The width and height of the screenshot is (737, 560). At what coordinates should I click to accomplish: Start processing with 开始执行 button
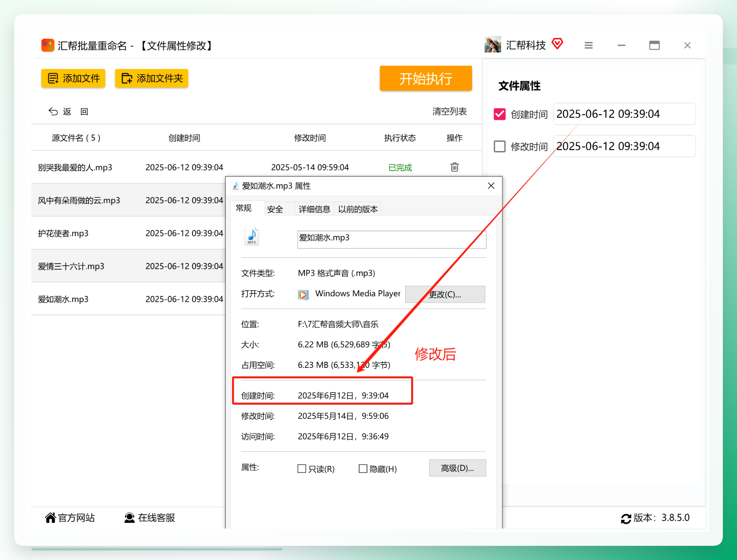426,78
